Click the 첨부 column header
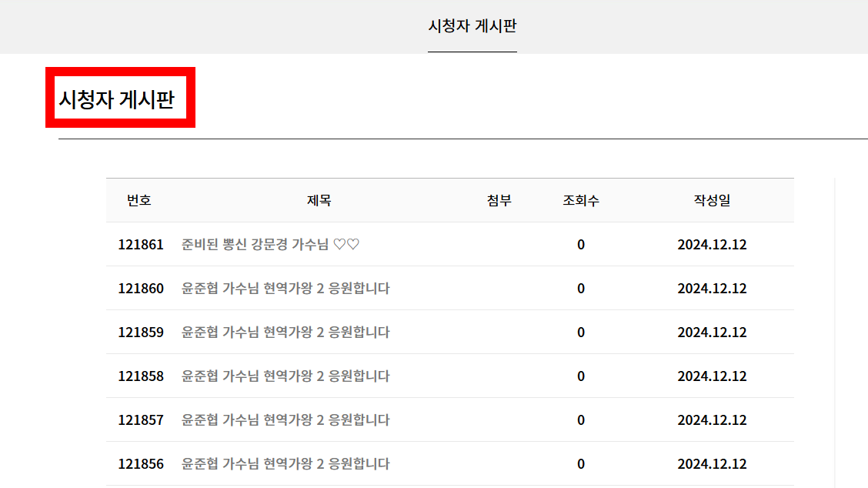 coord(499,200)
